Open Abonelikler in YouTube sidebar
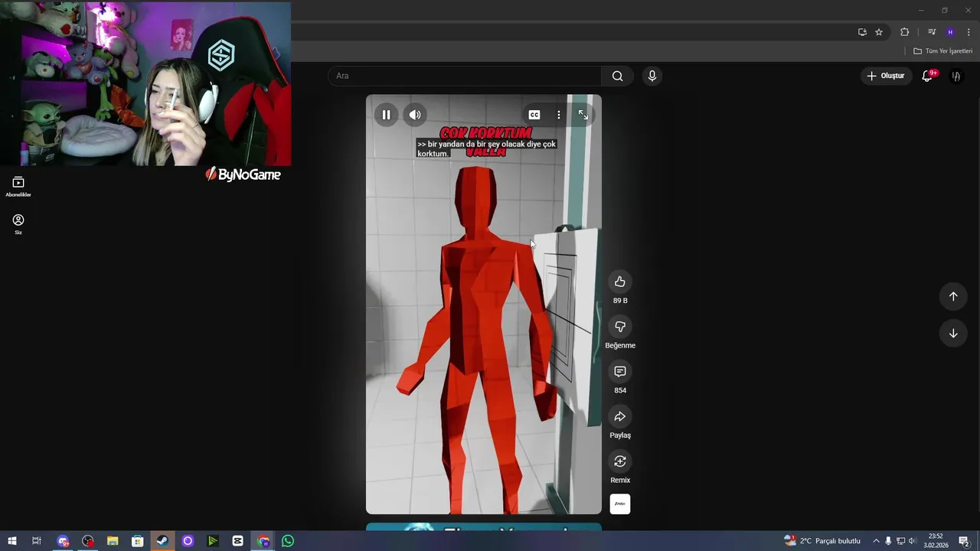The image size is (980, 551). pos(18,187)
